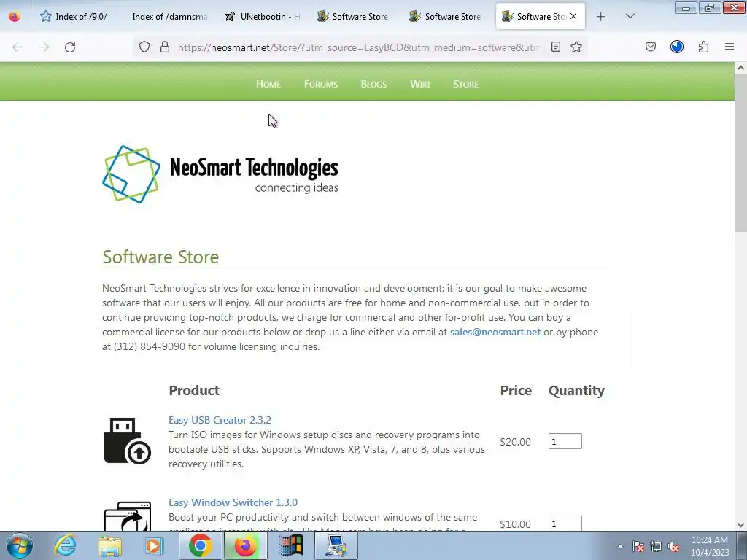
Task: Open Home in the site navigation
Action: tap(268, 85)
